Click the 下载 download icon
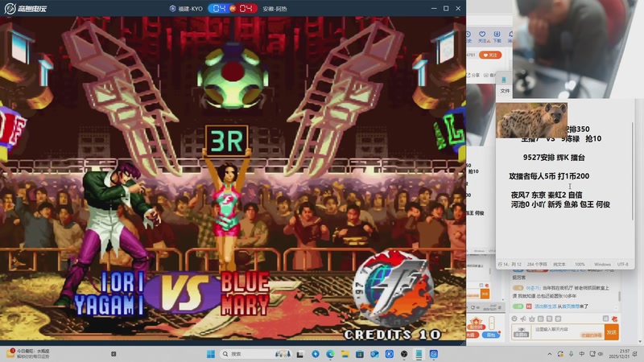Screen dimensions: 644x362 tap(497, 36)
